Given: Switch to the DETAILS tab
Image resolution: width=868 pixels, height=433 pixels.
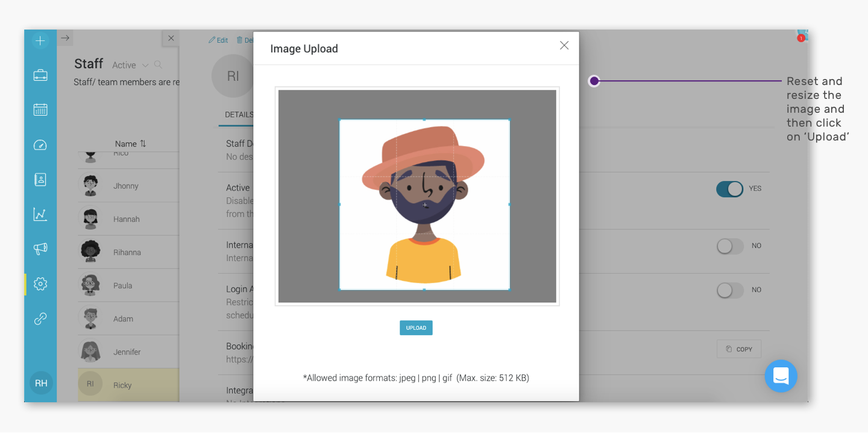Looking at the screenshot, I should 238,115.
